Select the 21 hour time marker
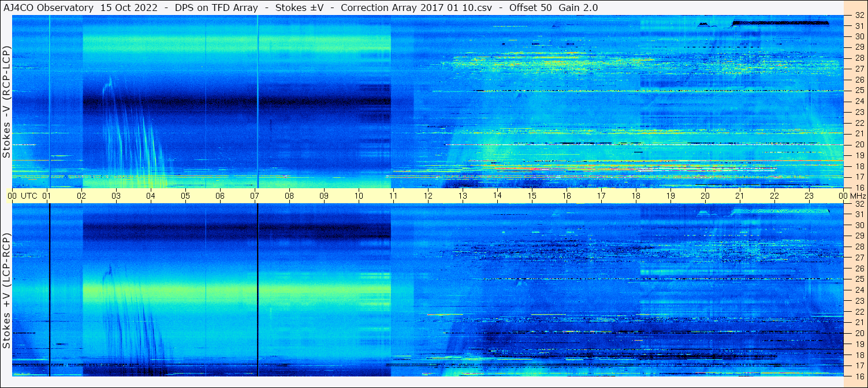The image size is (868, 388). click(x=740, y=196)
